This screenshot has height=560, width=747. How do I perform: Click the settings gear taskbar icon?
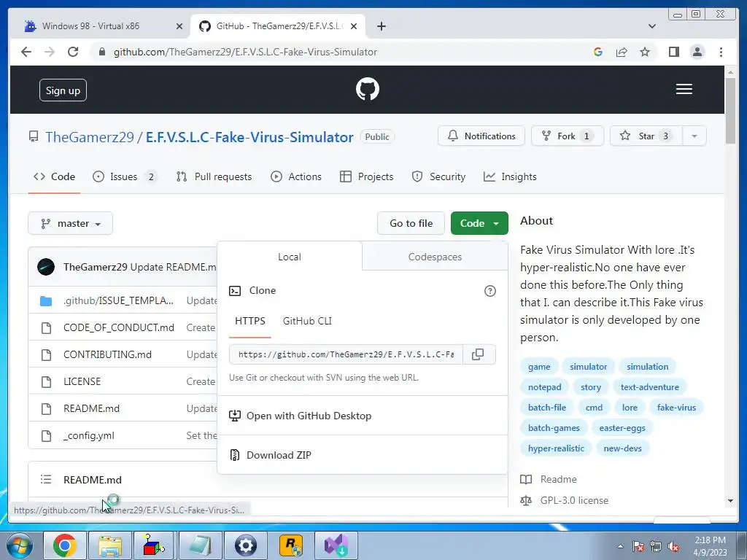point(246,545)
